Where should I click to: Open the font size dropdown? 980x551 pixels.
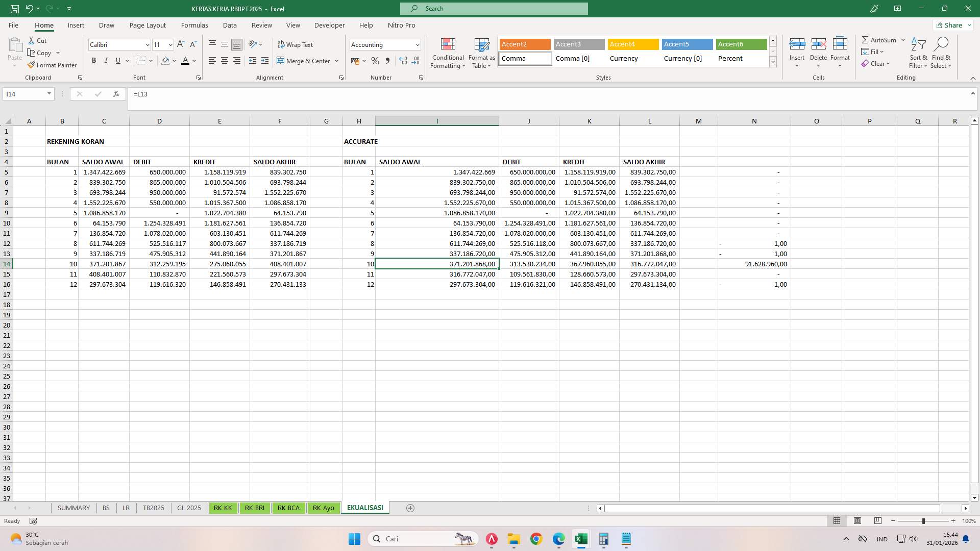tap(170, 45)
